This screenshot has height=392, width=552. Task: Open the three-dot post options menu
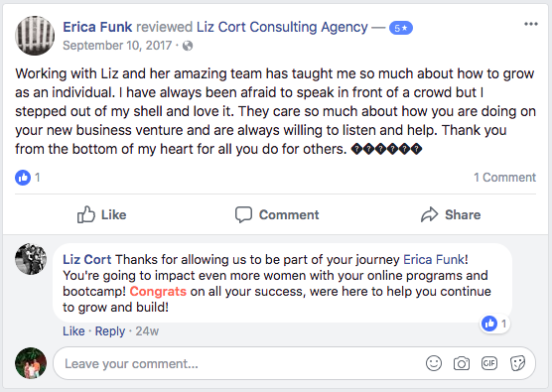(x=530, y=24)
